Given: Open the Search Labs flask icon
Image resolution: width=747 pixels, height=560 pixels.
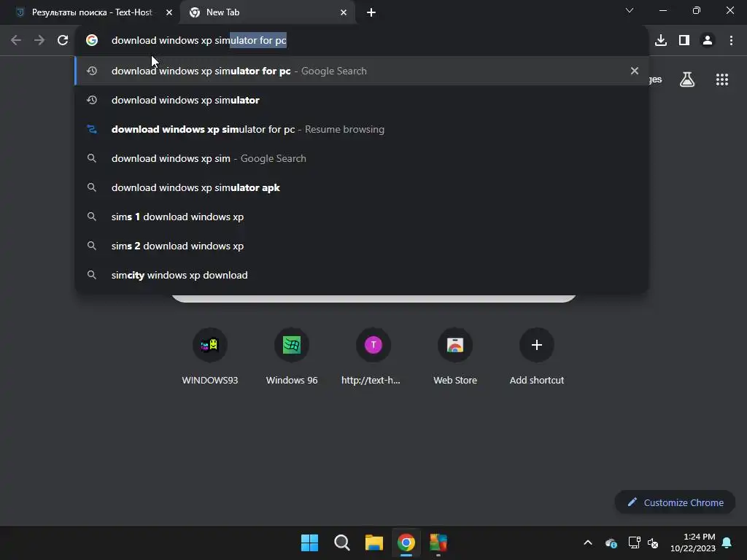Looking at the screenshot, I should (687, 79).
